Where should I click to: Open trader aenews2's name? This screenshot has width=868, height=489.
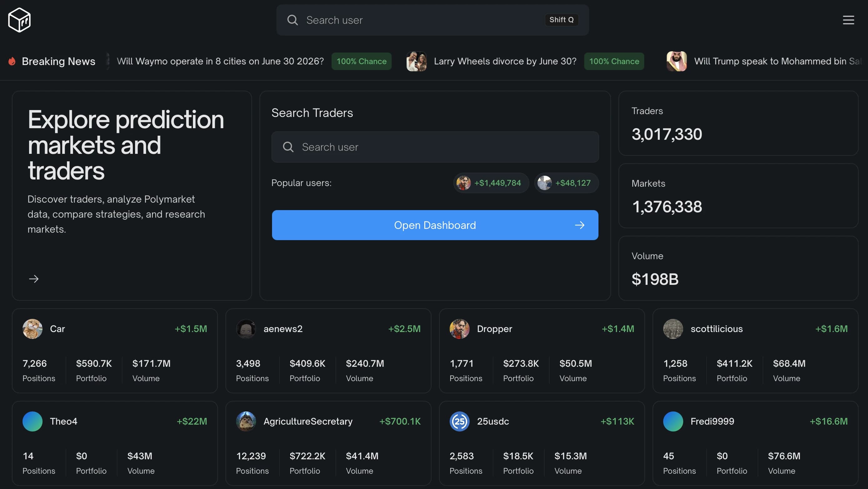coord(283,329)
